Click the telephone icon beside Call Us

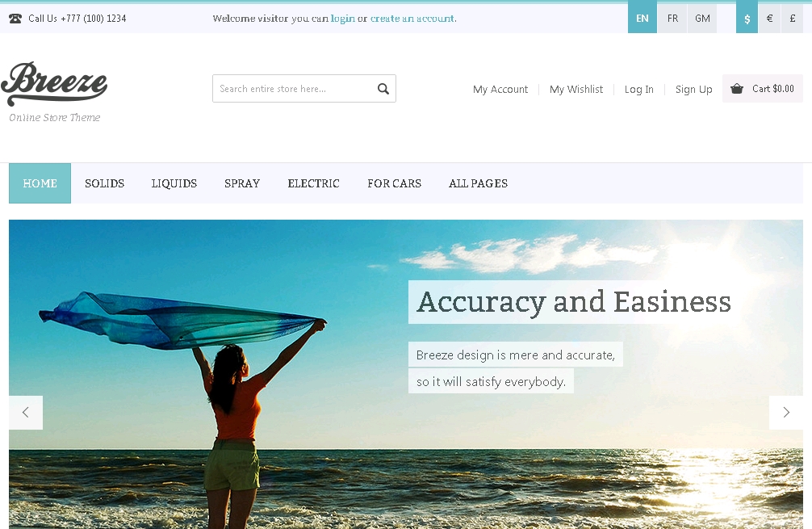point(15,19)
